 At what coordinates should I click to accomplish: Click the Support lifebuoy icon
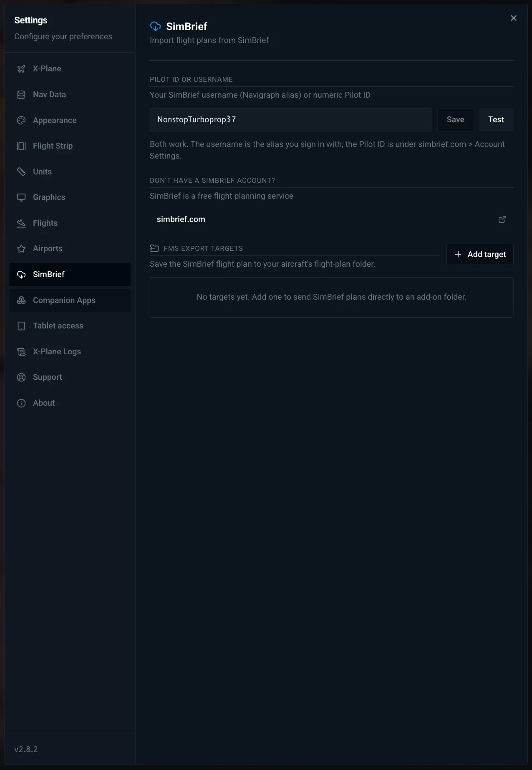21,377
